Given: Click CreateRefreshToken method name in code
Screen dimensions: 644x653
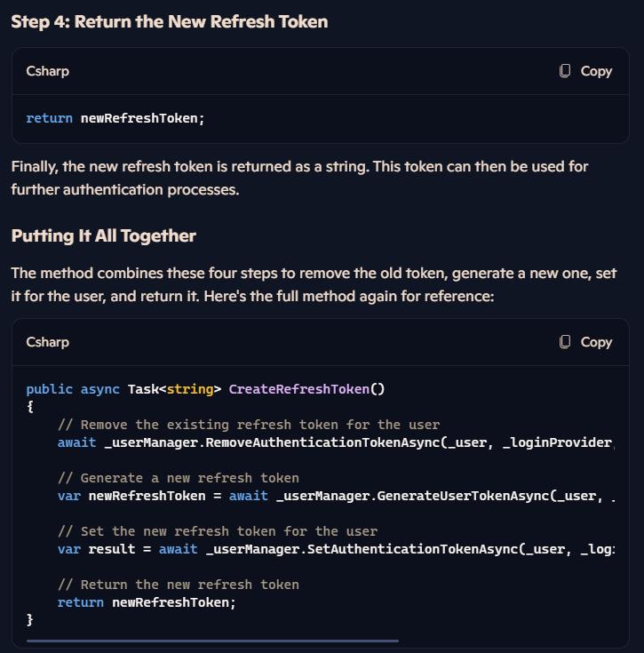Looking at the screenshot, I should point(298,389).
